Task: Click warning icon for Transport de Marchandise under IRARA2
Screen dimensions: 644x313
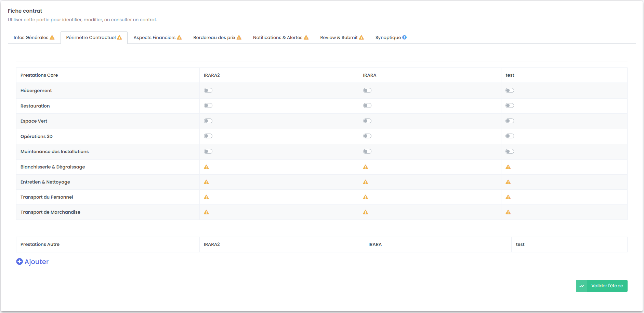Action: [206, 212]
